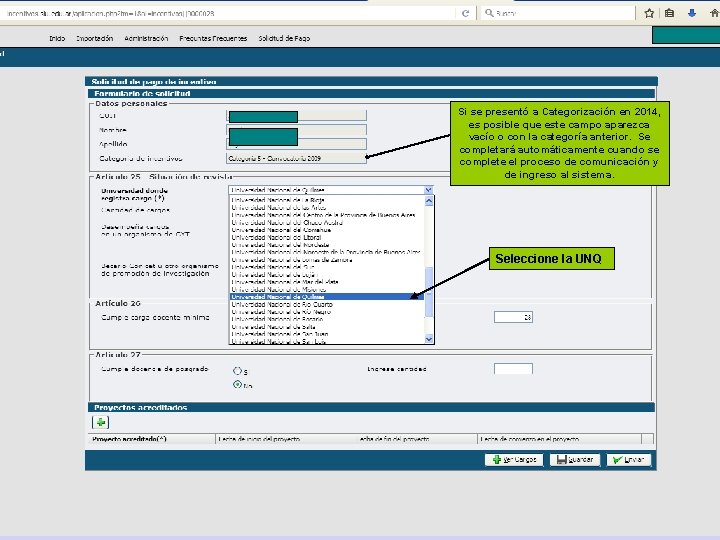Click the green plus add project icon
The image size is (720, 540).
101,422
